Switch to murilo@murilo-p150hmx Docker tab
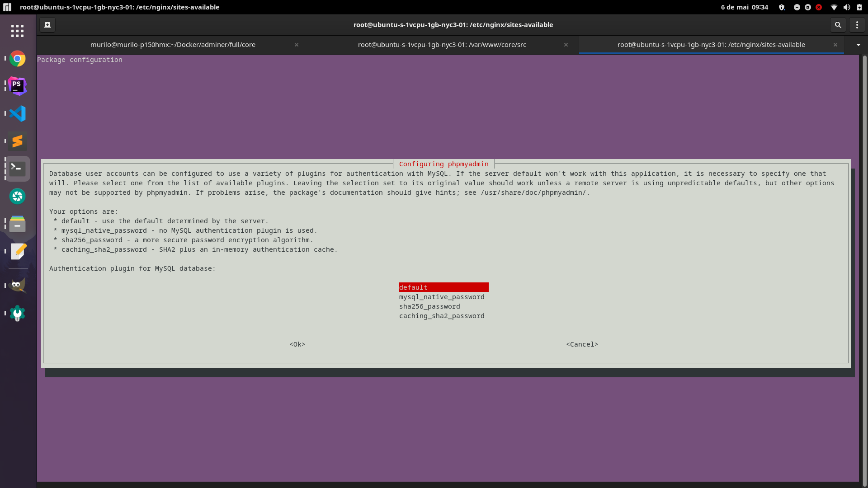 (x=173, y=45)
